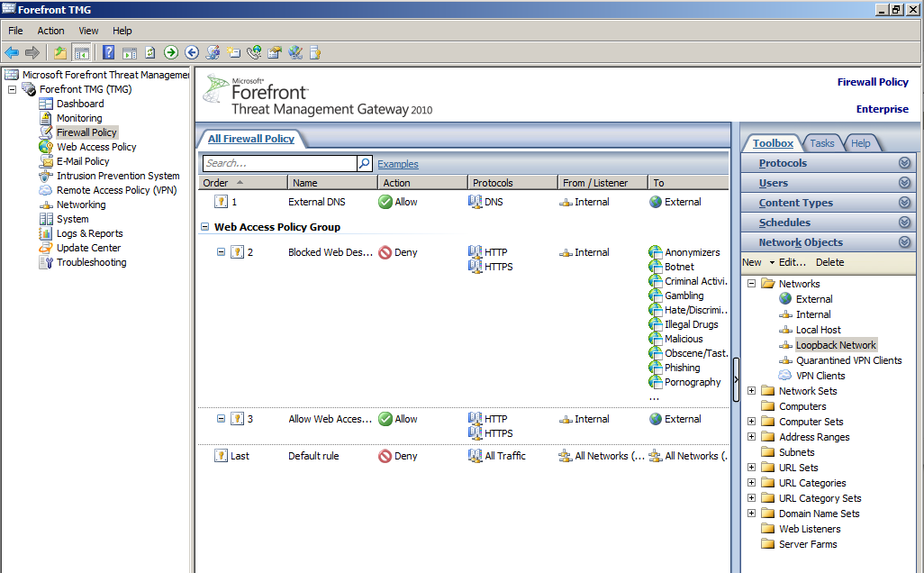Click the Protocols column header

click(512, 183)
